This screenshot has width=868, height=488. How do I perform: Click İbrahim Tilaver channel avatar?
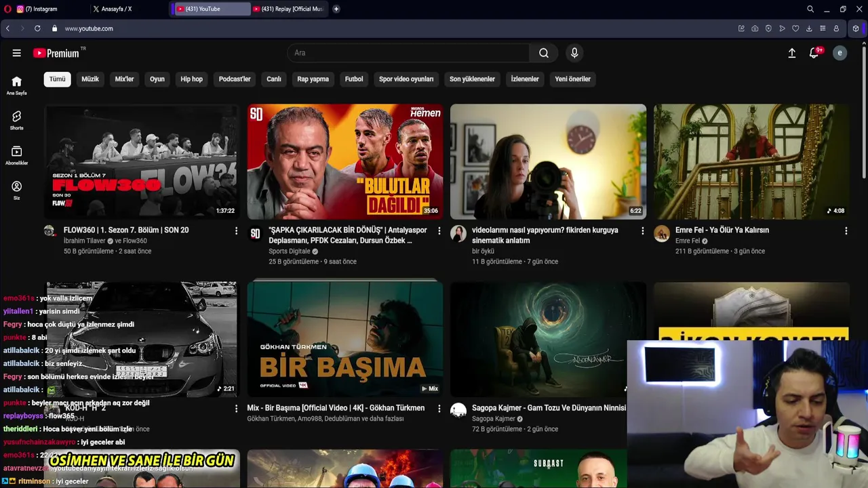(50, 231)
